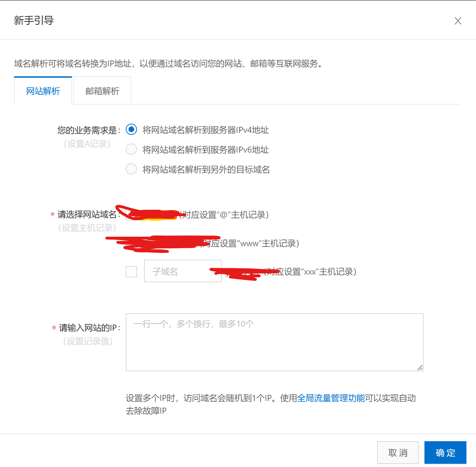Enable the 子域名 checkbox
This screenshot has width=476, height=467.
click(x=131, y=271)
